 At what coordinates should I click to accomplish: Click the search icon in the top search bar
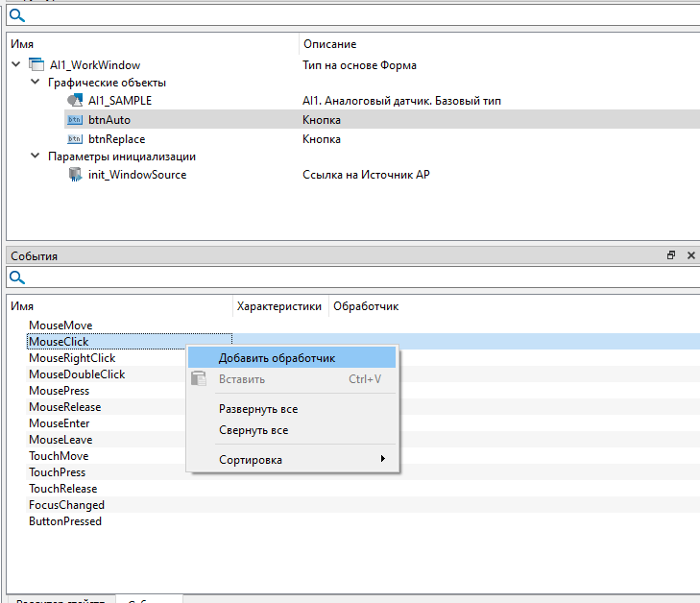(x=17, y=15)
